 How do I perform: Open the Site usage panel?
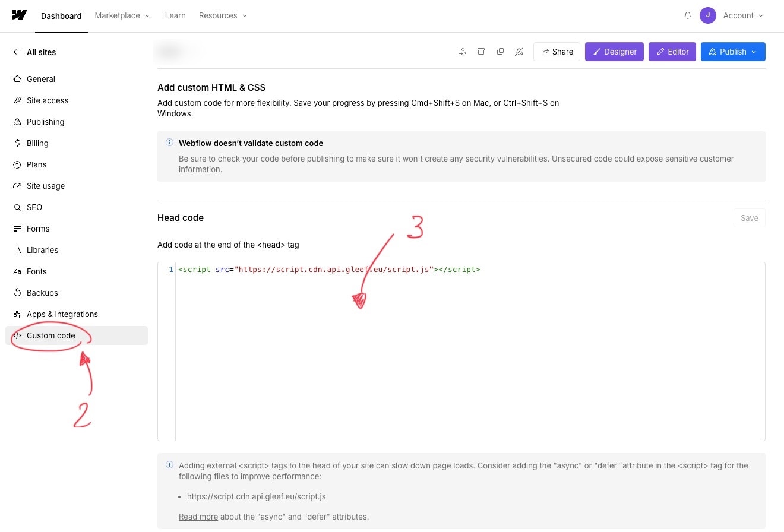[46, 186]
